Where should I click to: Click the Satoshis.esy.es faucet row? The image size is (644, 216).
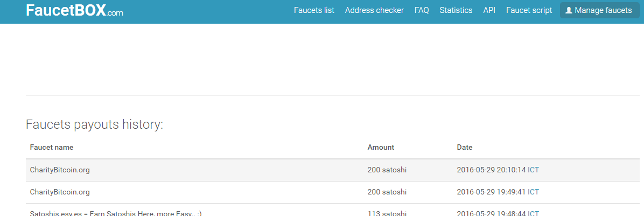tap(116, 213)
